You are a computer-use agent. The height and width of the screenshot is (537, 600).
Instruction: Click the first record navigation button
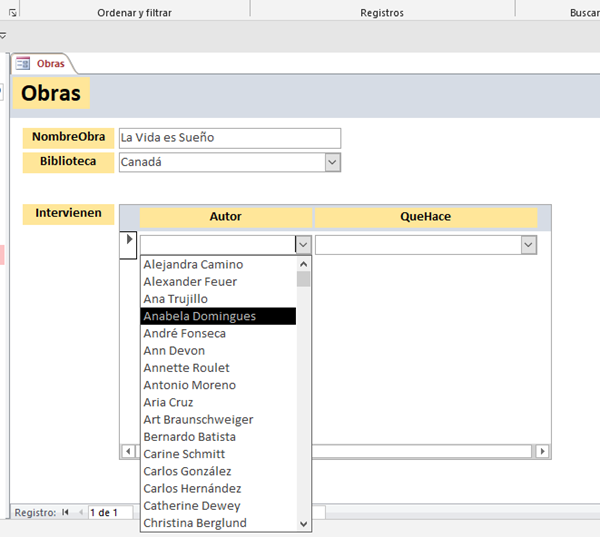click(x=65, y=512)
